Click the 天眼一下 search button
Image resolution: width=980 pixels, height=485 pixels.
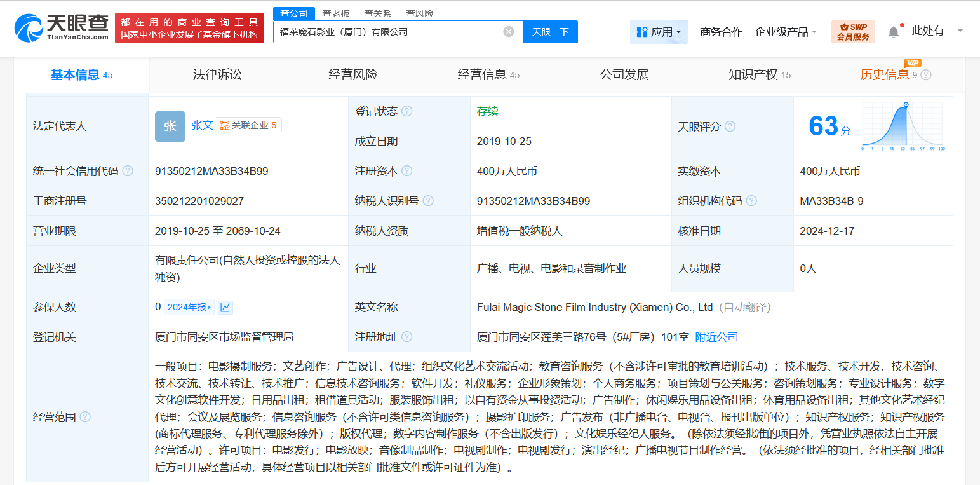(x=551, y=32)
